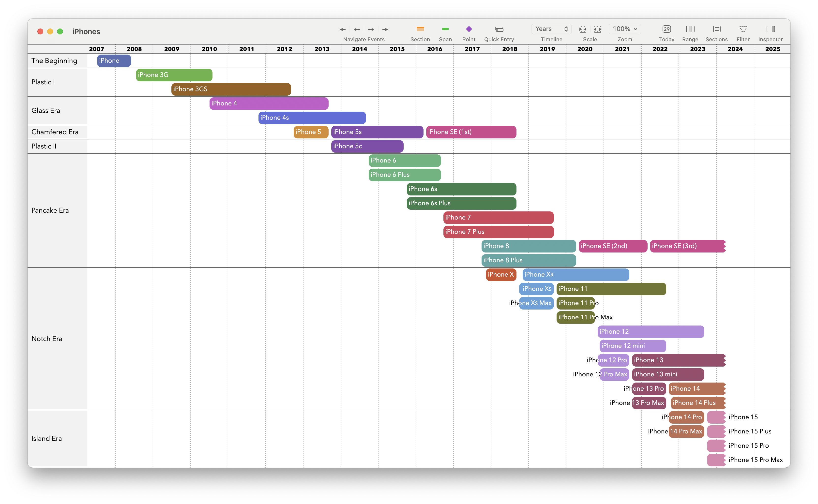The width and height of the screenshot is (818, 504).
Task: Select the iPhone 3G span
Action: [x=174, y=75]
